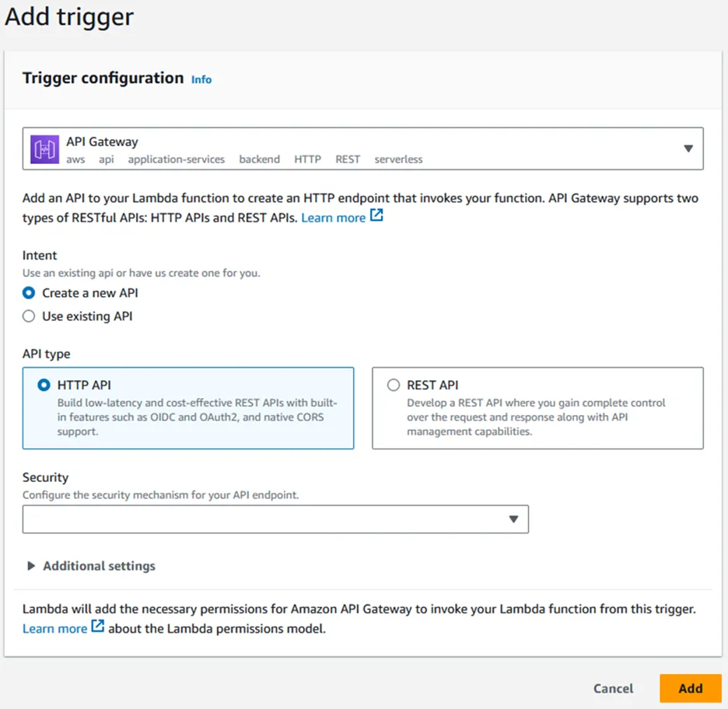Click the serverless tag in the trigger selector

coord(398,159)
